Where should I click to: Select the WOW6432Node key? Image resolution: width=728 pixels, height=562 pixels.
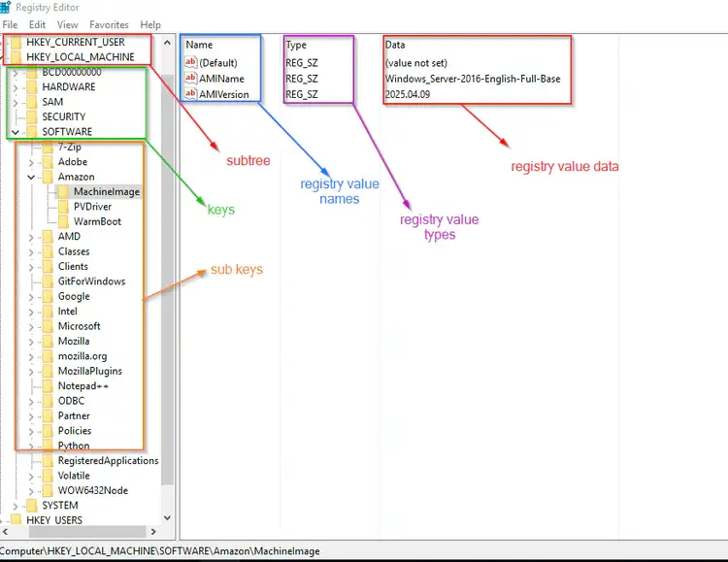pyautogui.click(x=92, y=491)
